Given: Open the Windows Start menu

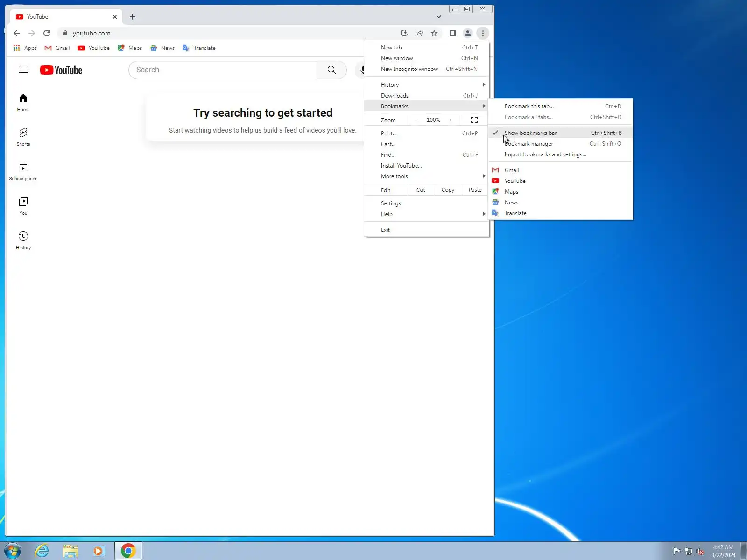Looking at the screenshot, I should pos(13,551).
